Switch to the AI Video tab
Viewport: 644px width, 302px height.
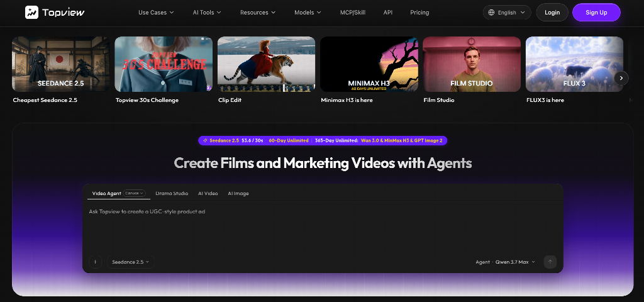[208, 193]
